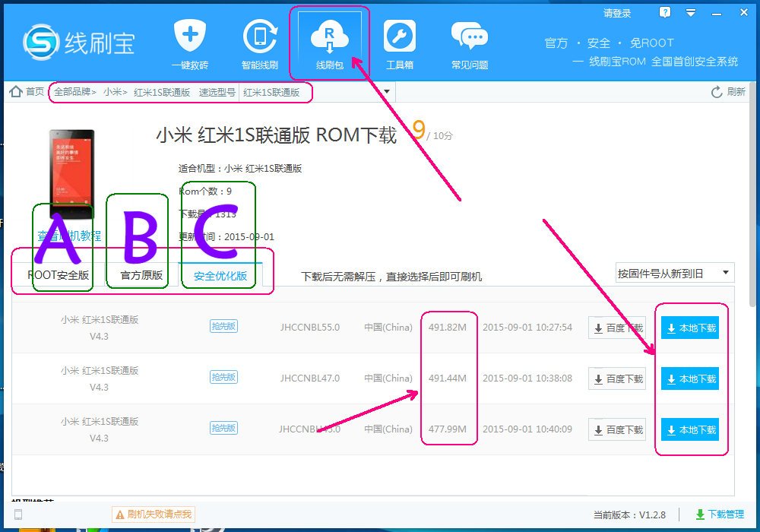The image size is (760, 532).
Task: Click 百度下载 for JHCCNBL55.0 row
Action: (617, 328)
